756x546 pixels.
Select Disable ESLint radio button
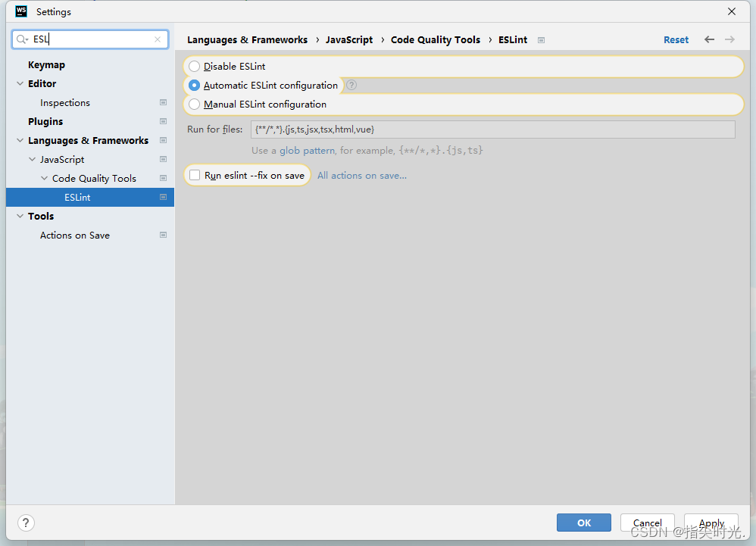[195, 67]
